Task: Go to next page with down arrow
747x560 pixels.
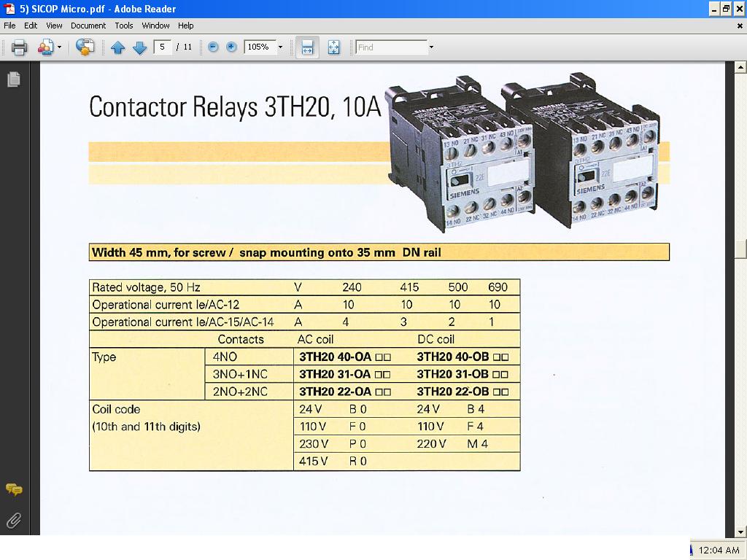Action: pyautogui.click(x=139, y=47)
